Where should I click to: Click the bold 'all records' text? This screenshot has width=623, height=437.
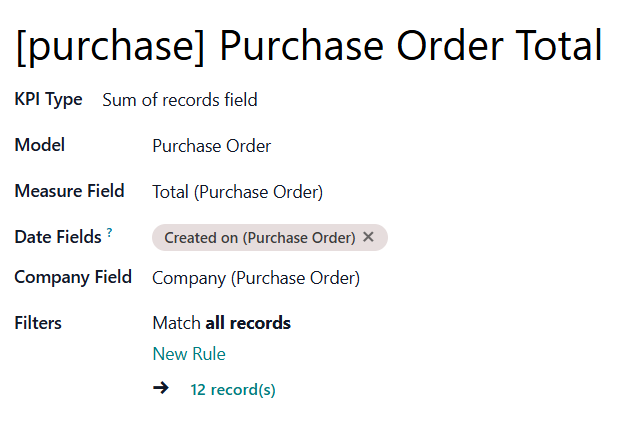248,323
